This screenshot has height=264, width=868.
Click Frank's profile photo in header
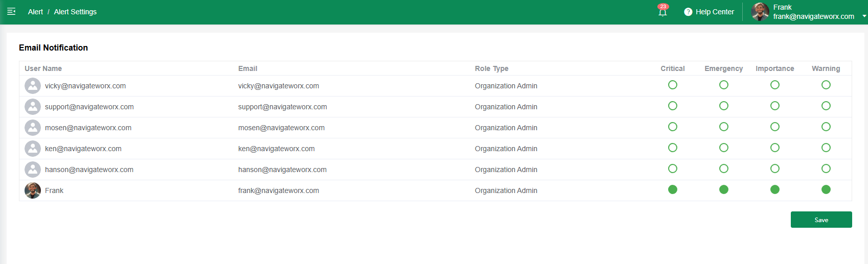point(760,12)
